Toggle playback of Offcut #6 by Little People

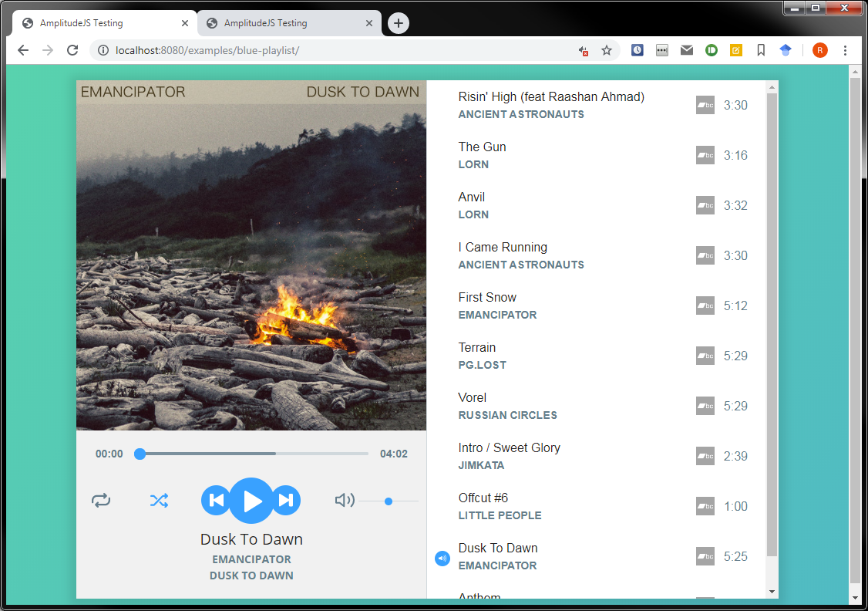click(x=540, y=506)
